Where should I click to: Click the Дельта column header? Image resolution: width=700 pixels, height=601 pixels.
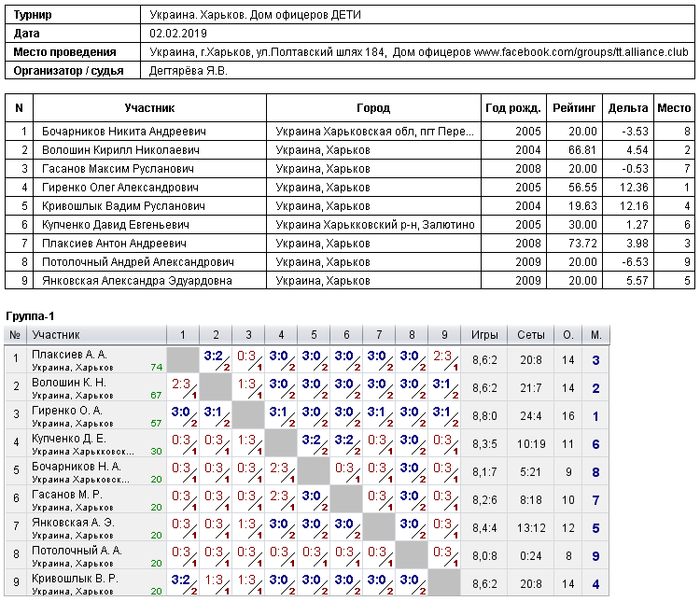coord(628,108)
